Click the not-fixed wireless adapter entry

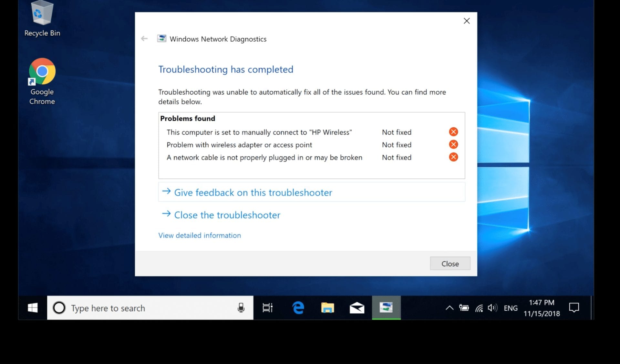pyautogui.click(x=239, y=145)
